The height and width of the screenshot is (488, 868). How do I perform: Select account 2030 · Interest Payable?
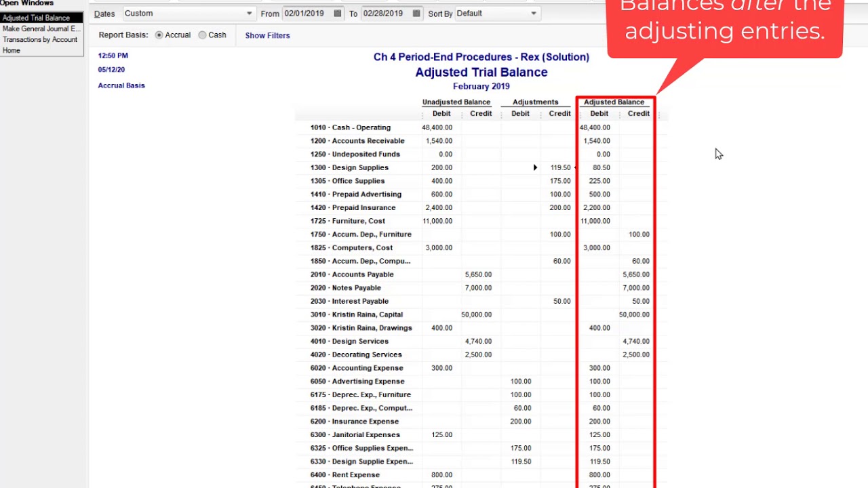349,302
